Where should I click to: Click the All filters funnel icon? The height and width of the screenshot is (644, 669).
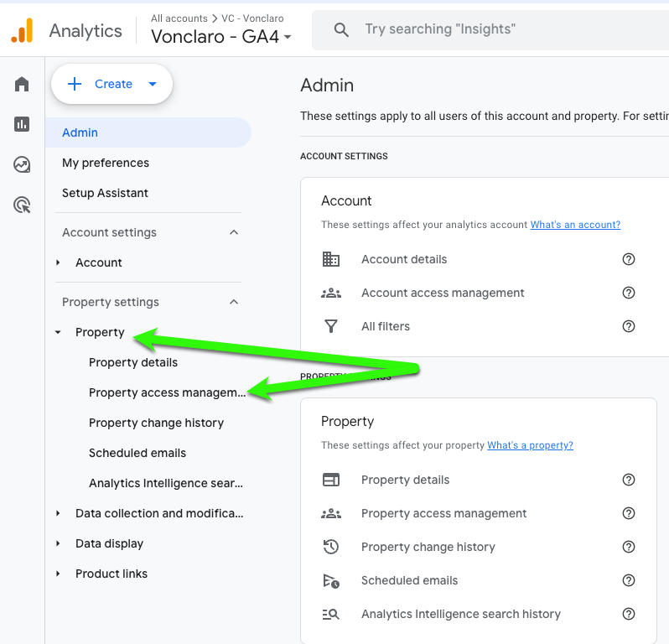(x=330, y=326)
